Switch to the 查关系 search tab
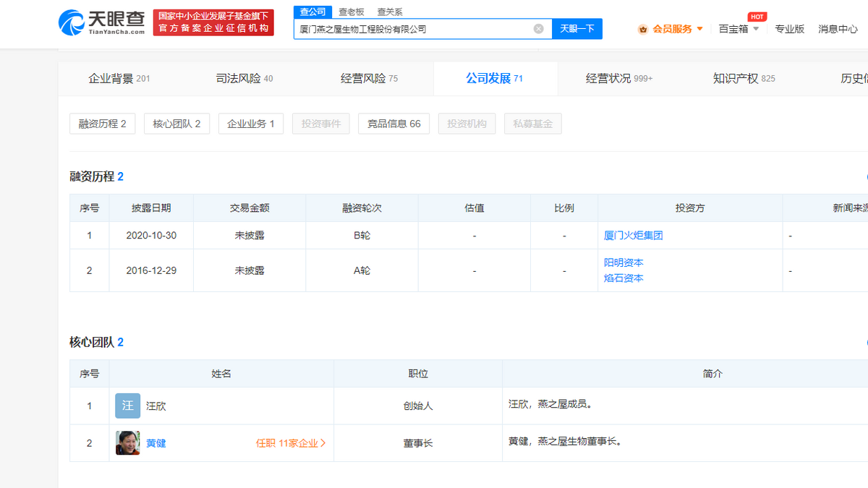This screenshot has height=488, width=868. click(390, 12)
